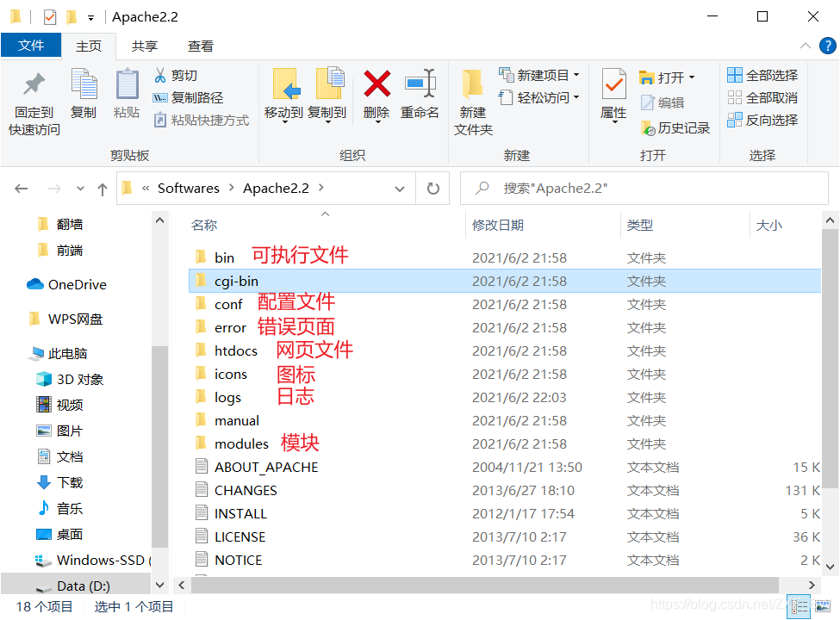Viewport: 840px width, 620px height.
Task: Expand the Open (打开) dropdown arrow
Action: (x=692, y=77)
